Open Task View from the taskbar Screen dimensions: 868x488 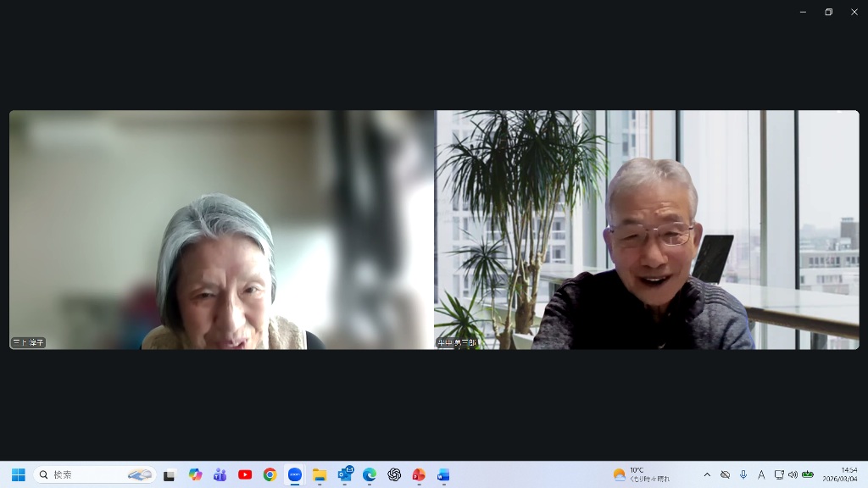pyautogui.click(x=170, y=474)
